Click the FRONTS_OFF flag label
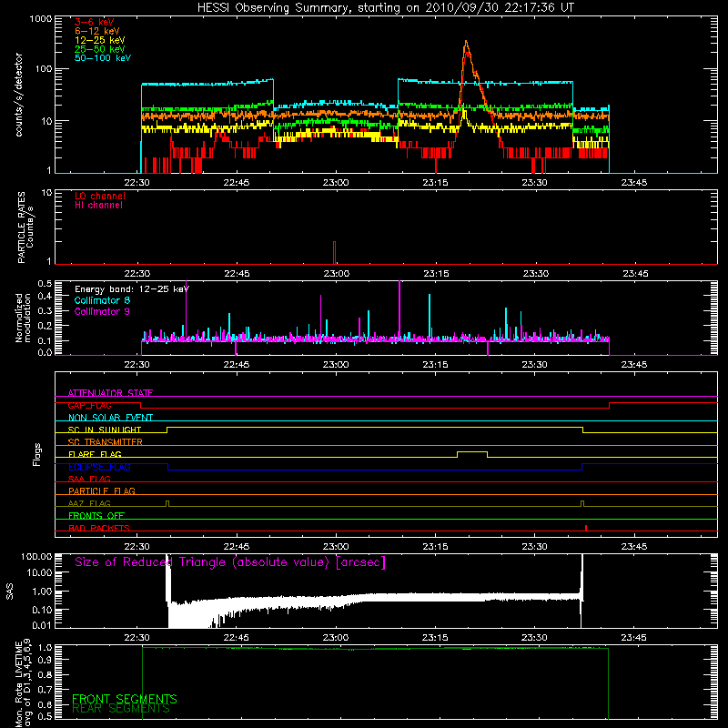Screen dimensions: 728x728 tap(96, 515)
